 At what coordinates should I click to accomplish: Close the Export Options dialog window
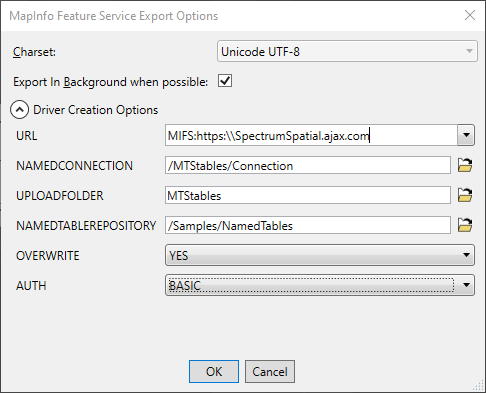(x=470, y=15)
